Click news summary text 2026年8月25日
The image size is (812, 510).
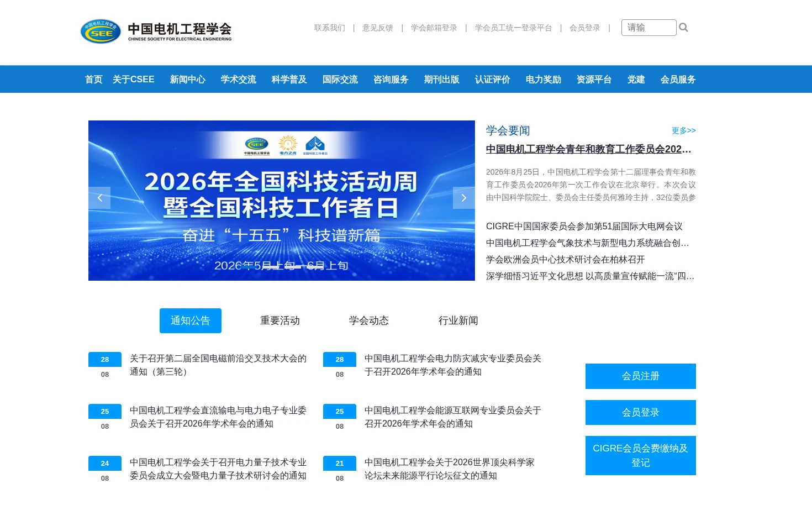[591, 185]
